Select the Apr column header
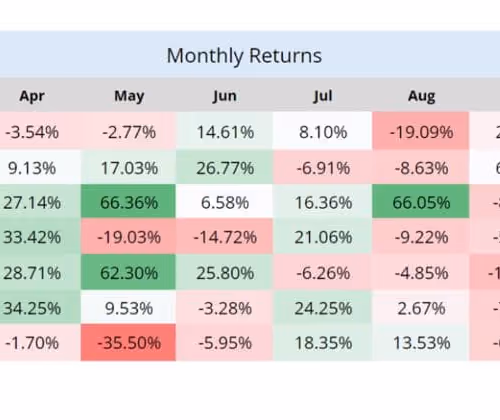Viewport: 500px width, 420px height. 32,96
